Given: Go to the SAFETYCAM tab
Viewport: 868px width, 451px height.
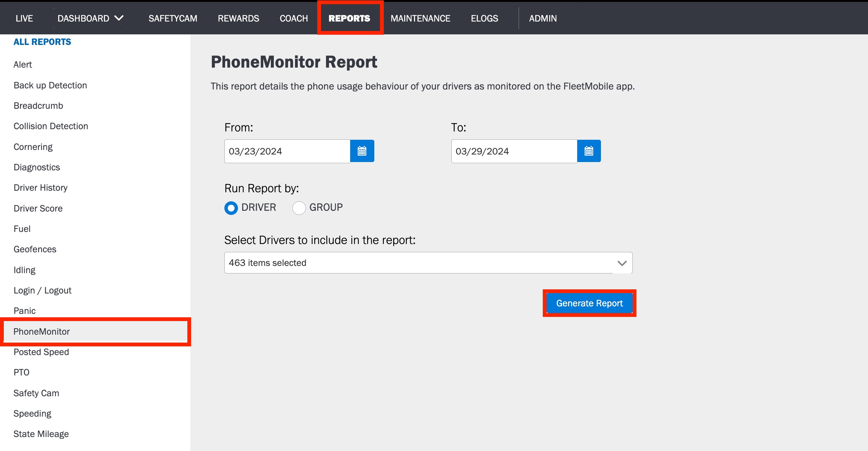Looking at the screenshot, I should 173,19.
